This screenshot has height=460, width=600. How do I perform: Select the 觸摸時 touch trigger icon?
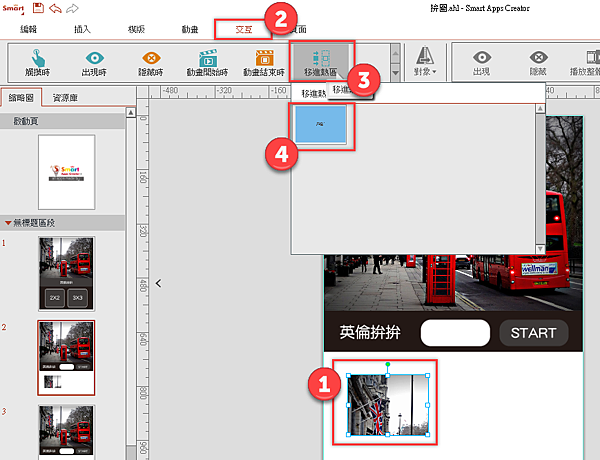(x=38, y=62)
